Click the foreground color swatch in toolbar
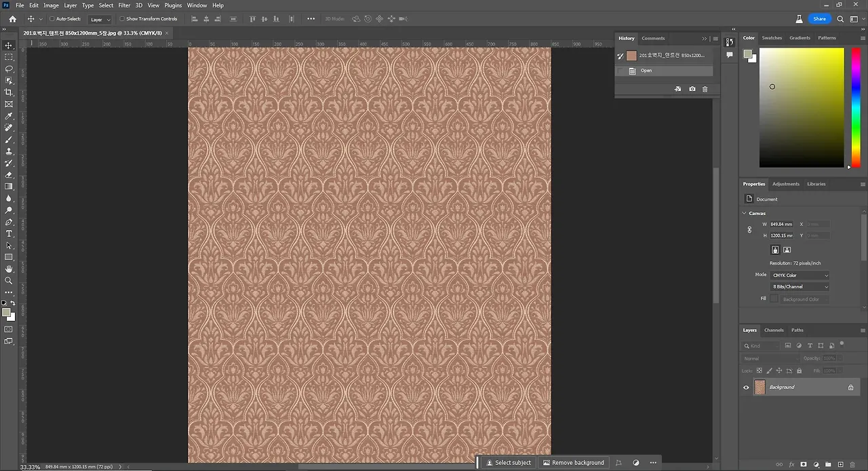868x471 pixels. tap(6, 313)
